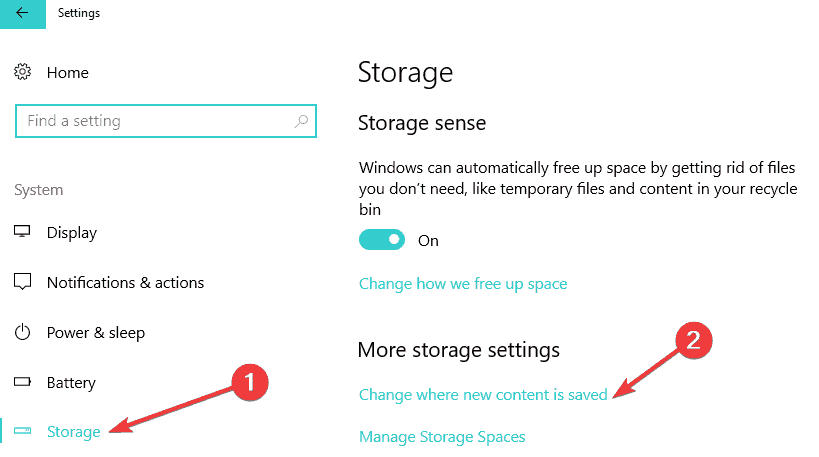Open Change how we free up space
The height and width of the screenshot is (457, 819).
coord(463,284)
